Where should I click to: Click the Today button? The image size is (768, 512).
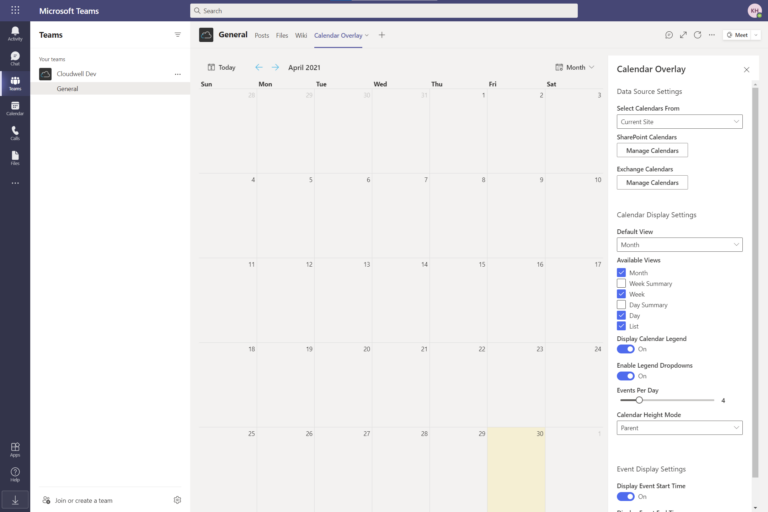pos(221,67)
